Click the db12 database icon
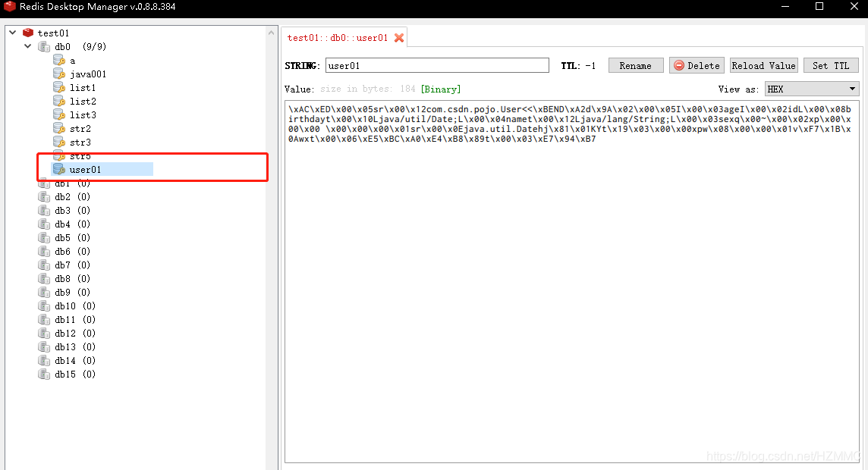Viewport: 868px width, 470px height. pyautogui.click(x=44, y=333)
